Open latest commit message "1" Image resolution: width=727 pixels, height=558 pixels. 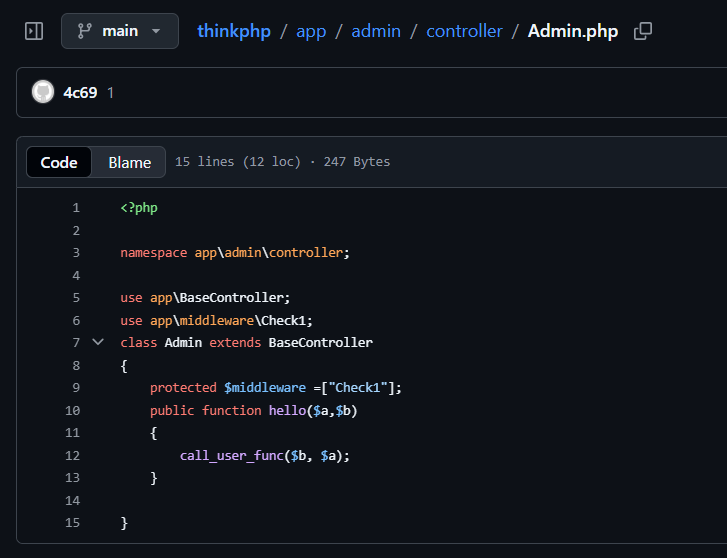pos(110,92)
